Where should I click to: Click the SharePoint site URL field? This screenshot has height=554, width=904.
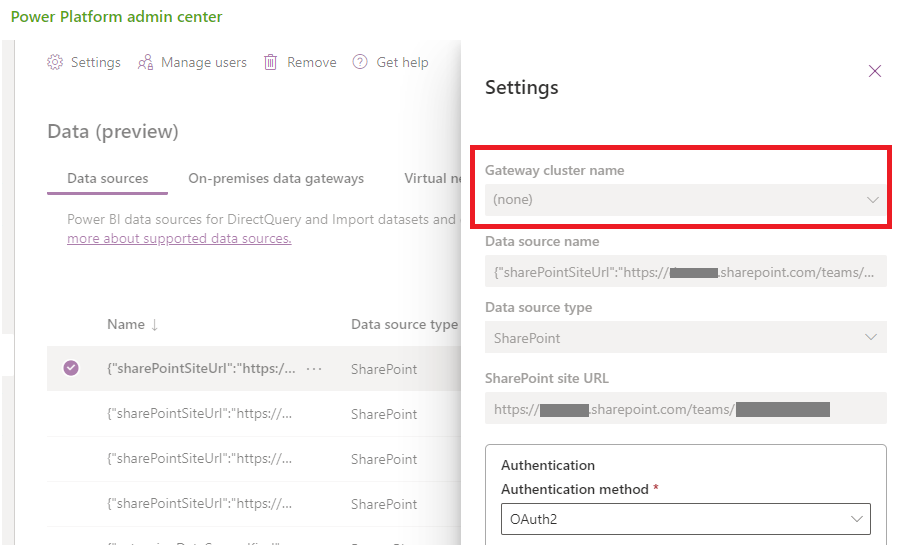tap(685, 409)
